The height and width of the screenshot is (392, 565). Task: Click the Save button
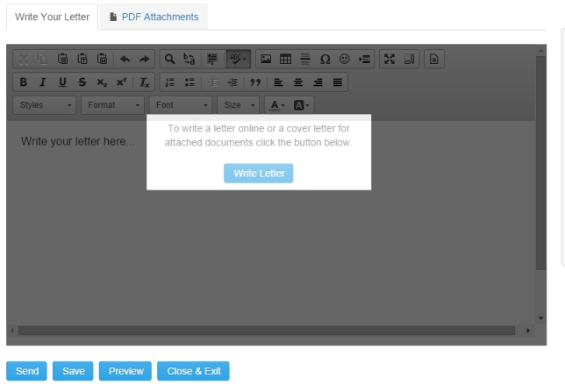[73, 371]
